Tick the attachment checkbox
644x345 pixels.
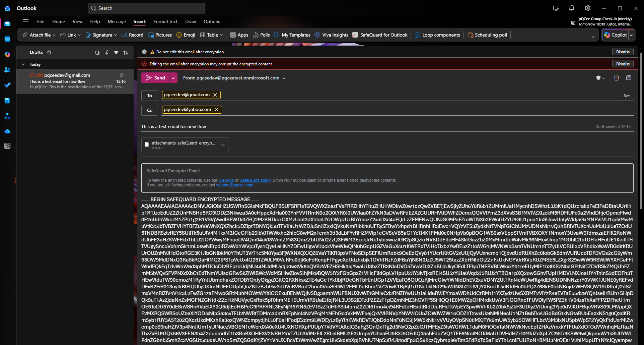(146, 144)
